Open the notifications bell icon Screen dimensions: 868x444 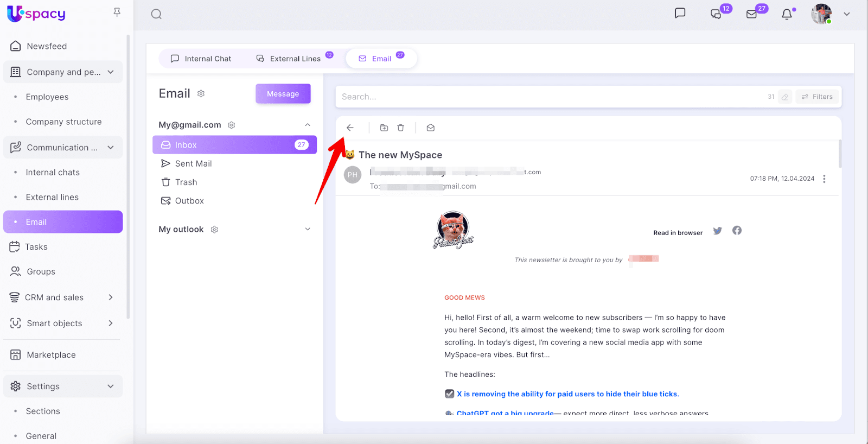(787, 14)
